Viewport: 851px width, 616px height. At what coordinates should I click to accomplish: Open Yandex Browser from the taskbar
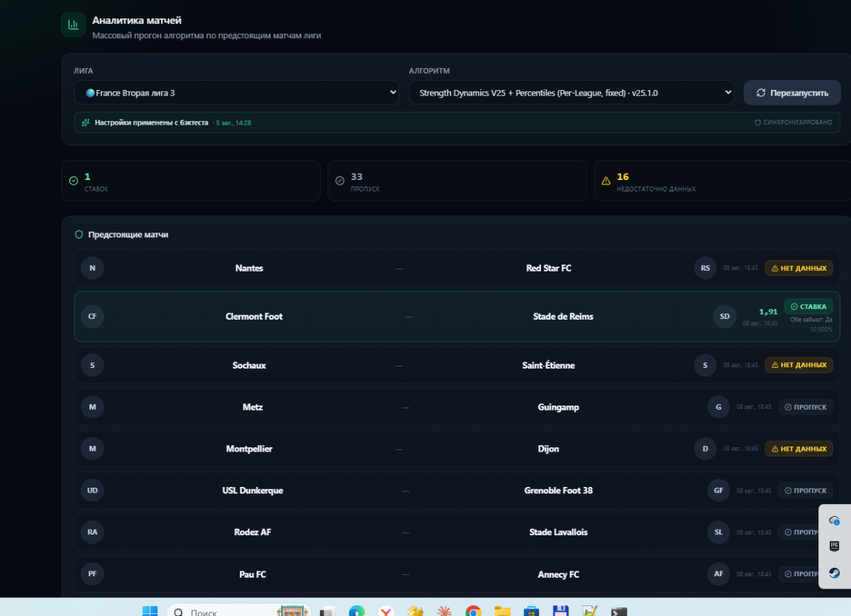click(386, 611)
